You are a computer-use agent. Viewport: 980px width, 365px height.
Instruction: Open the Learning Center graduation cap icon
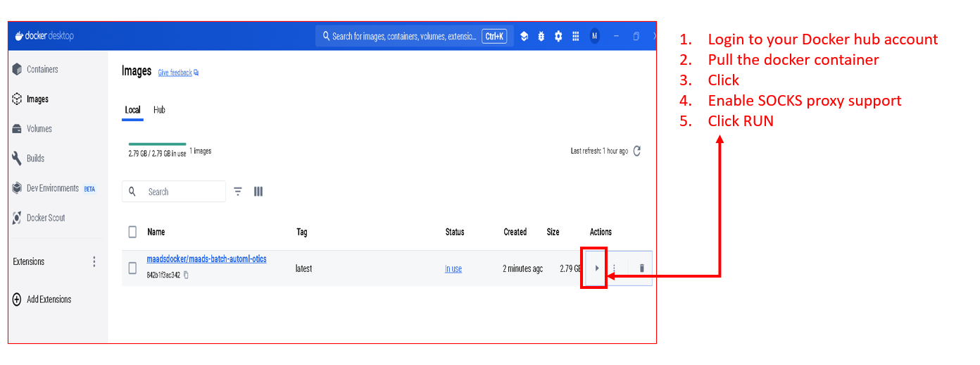524,36
